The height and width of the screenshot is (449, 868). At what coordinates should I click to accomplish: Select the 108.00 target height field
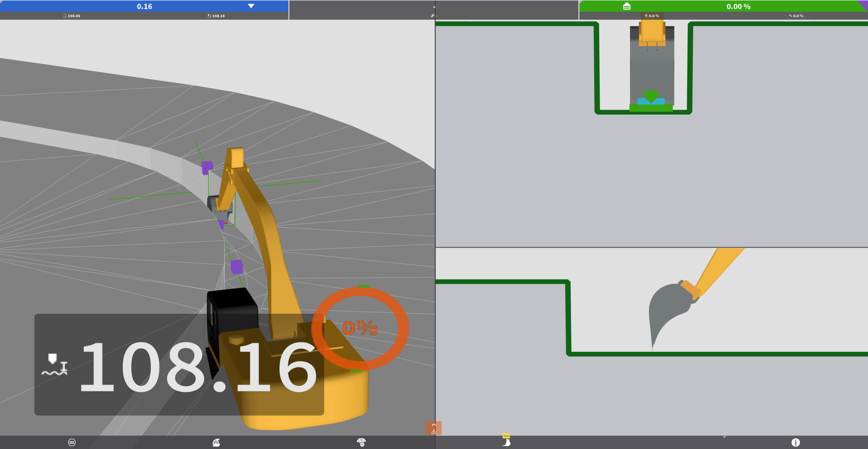(x=72, y=16)
